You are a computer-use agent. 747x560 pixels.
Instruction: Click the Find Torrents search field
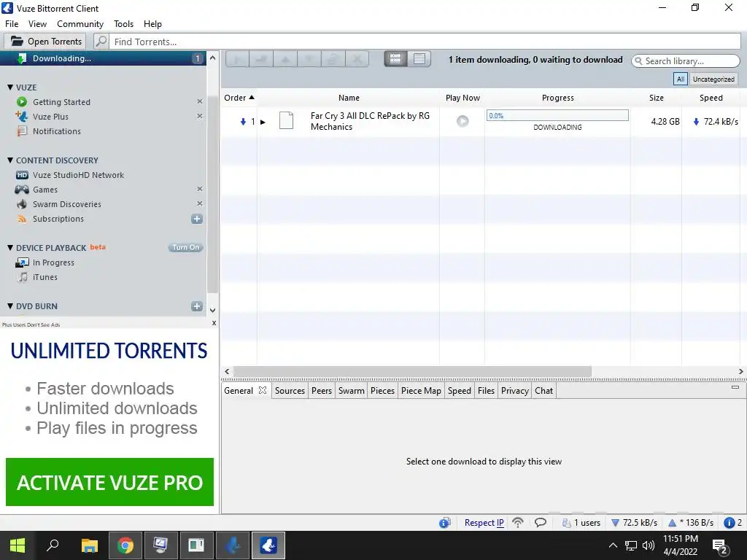425,42
